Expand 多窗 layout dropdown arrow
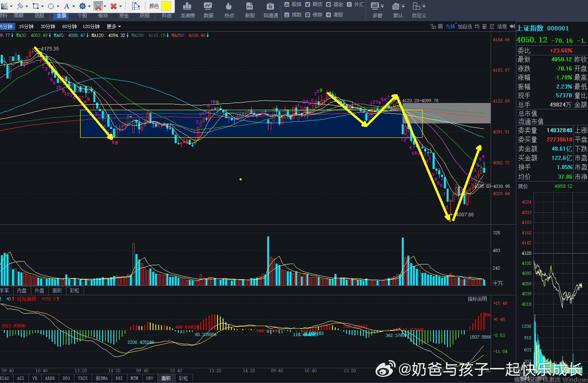This screenshot has height=383, width=588. click(x=383, y=6)
